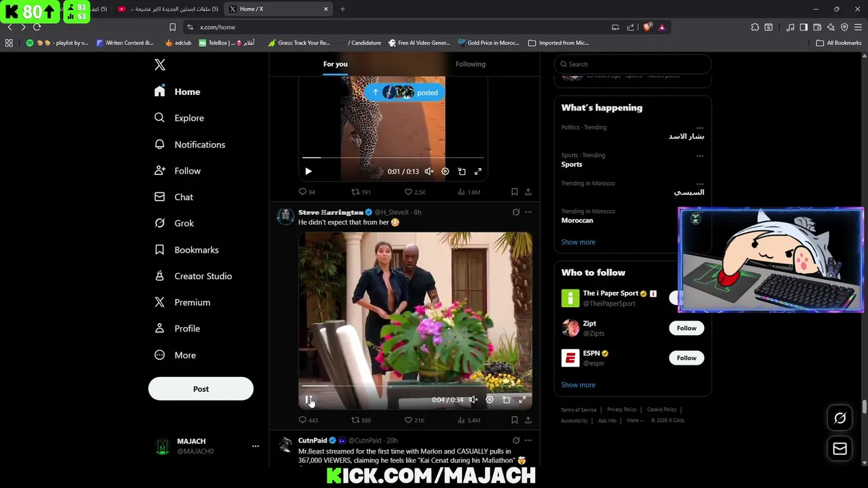Seek the leopard video progress bar
868x488 pixels.
393,157
